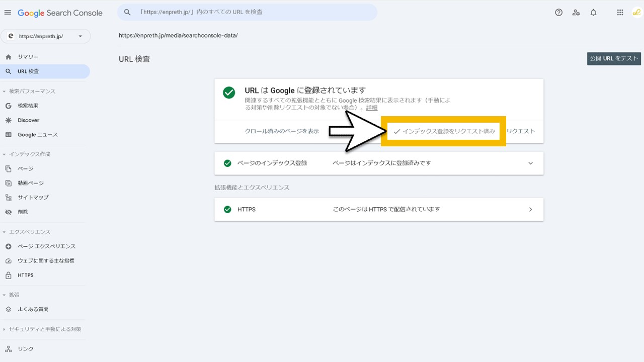Expand the ページのインデックス登録 row

tap(530, 163)
